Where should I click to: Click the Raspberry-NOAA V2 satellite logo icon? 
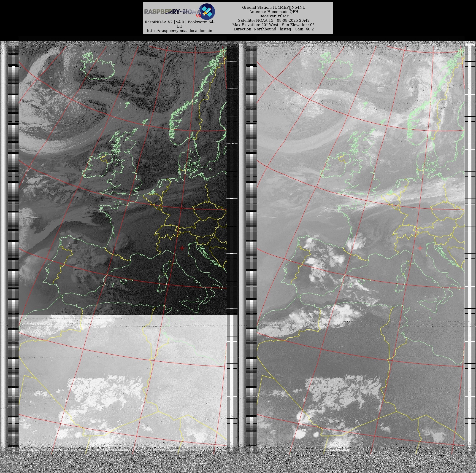tap(207, 12)
